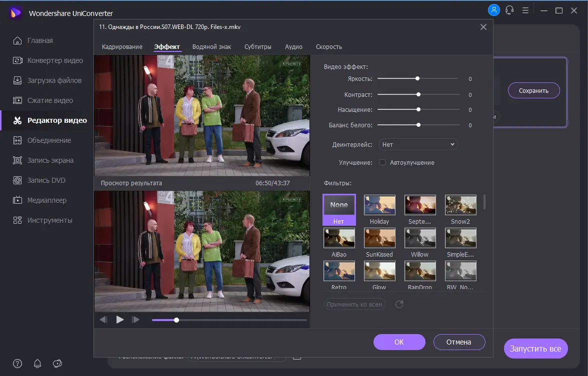
Task: Open the support headset icon
Action: [x=509, y=10]
